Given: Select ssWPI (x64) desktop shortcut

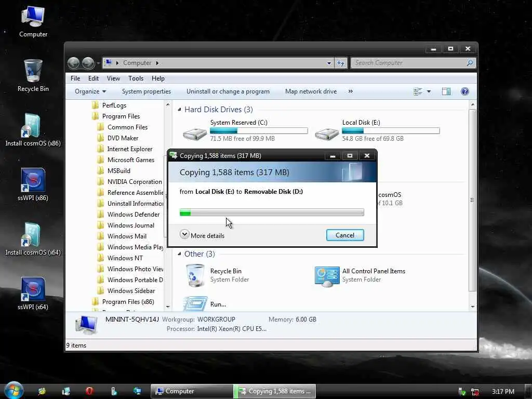Looking at the screenshot, I should 33,294.
